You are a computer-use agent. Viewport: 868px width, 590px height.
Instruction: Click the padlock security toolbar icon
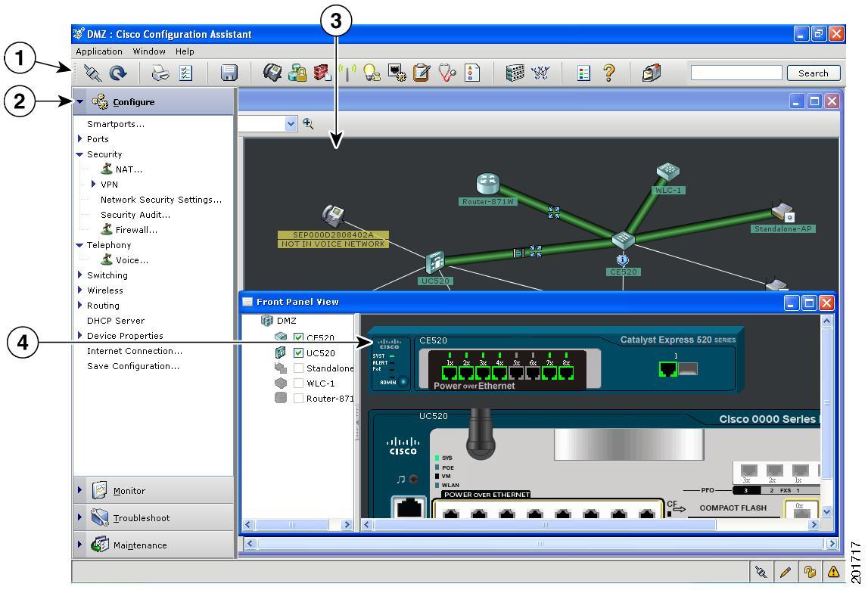[x=297, y=73]
